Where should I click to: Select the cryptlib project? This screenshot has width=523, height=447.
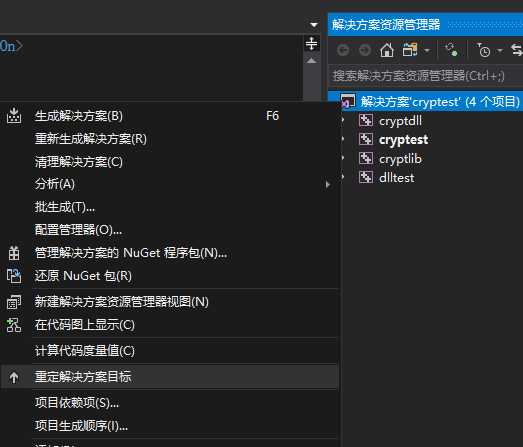[x=400, y=159]
